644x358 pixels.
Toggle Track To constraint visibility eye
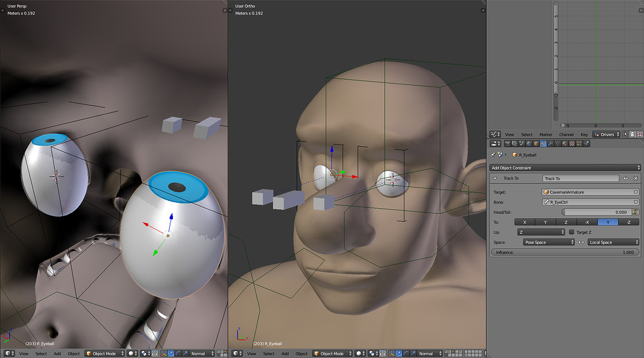[626, 178]
